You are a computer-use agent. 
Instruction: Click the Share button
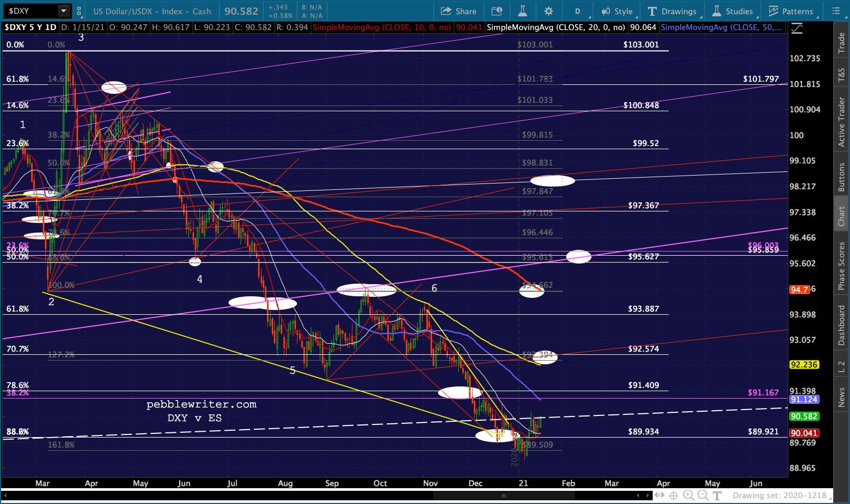[x=459, y=11]
